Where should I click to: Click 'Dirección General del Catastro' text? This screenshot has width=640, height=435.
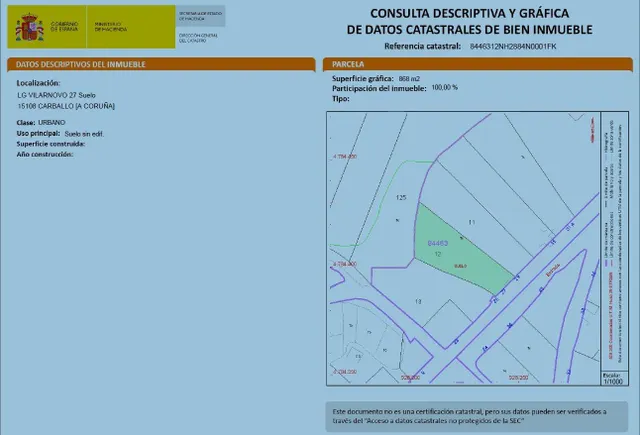coord(198,38)
